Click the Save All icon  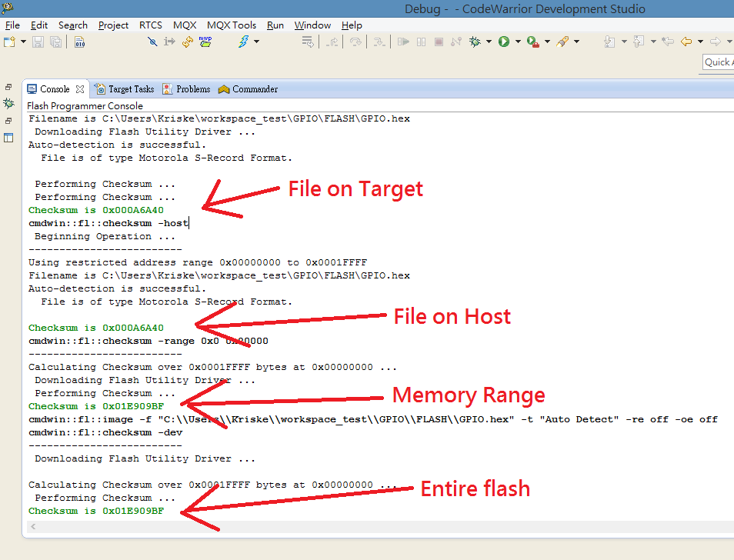(55, 42)
